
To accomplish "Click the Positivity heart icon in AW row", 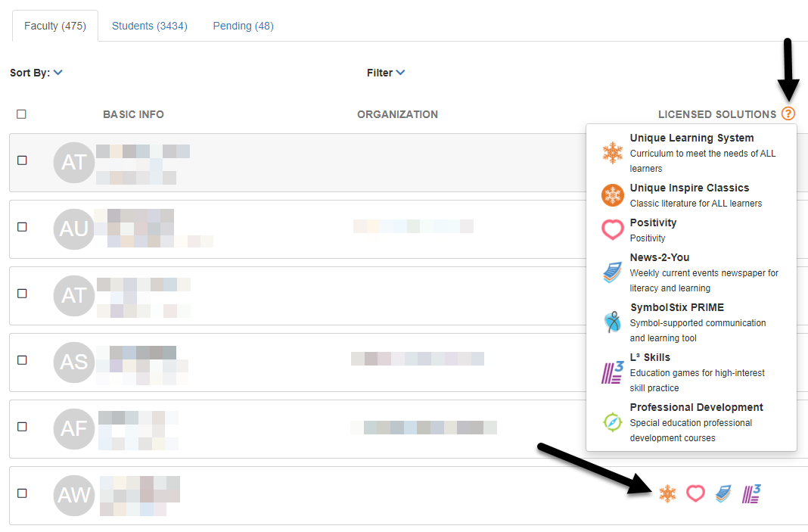I will (x=695, y=494).
